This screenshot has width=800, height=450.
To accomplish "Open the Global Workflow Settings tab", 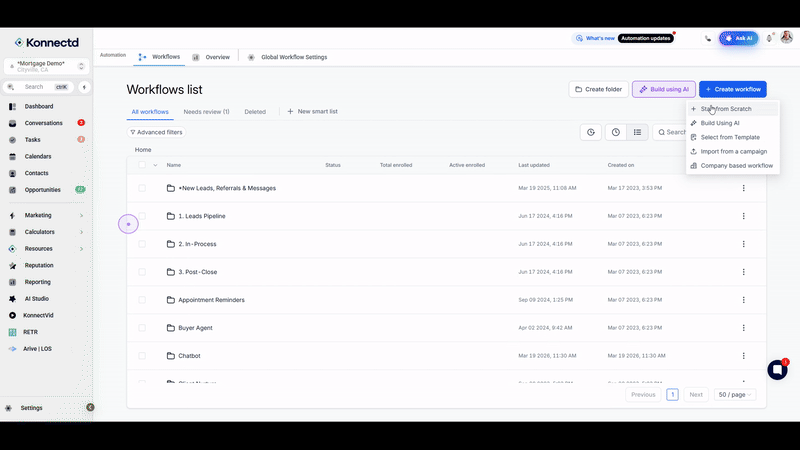I will point(288,57).
